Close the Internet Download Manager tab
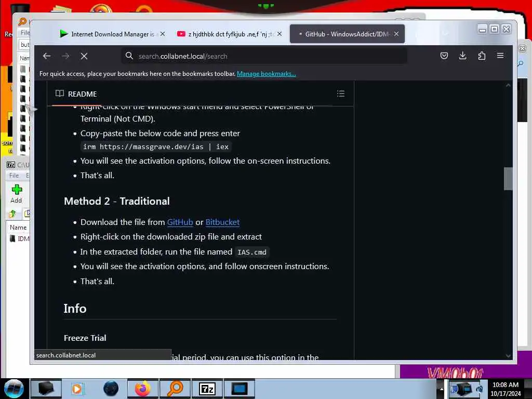 tap(163, 34)
